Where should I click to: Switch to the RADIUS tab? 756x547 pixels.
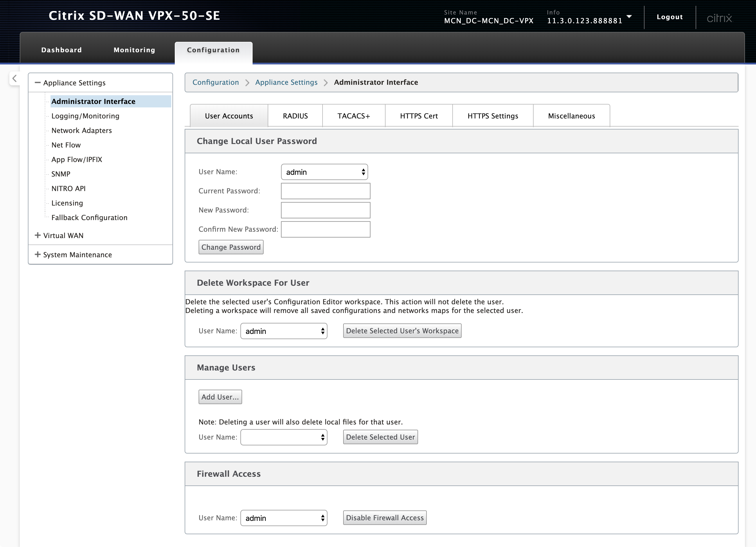click(295, 116)
